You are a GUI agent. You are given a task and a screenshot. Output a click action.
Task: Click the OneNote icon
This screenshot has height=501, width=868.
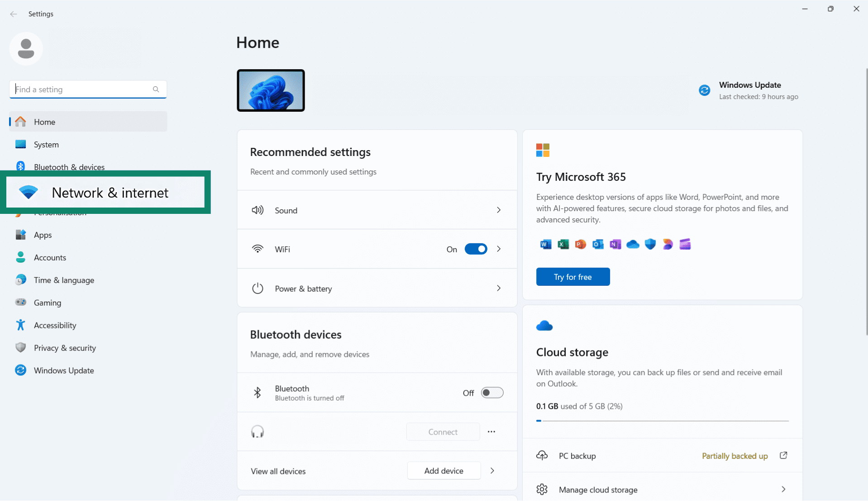coord(615,244)
